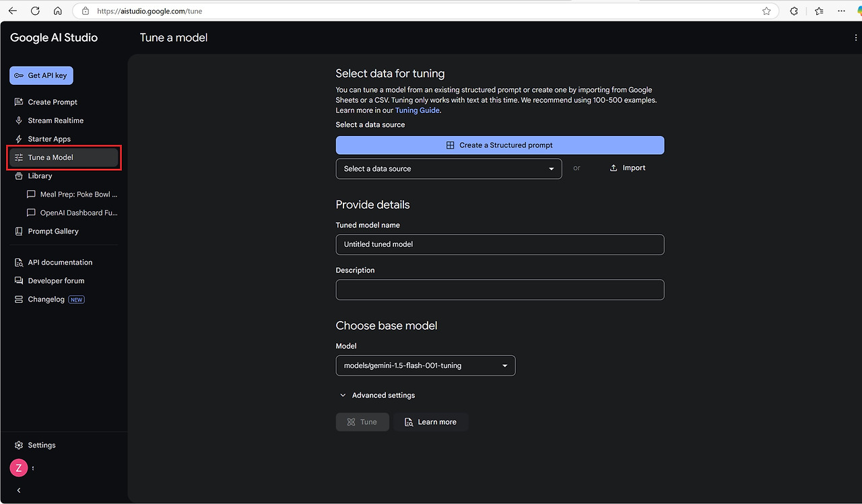Click Create a Structured prompt button
Image resolution: width=862 pixels, height=504 pixels.
point(500,145)
